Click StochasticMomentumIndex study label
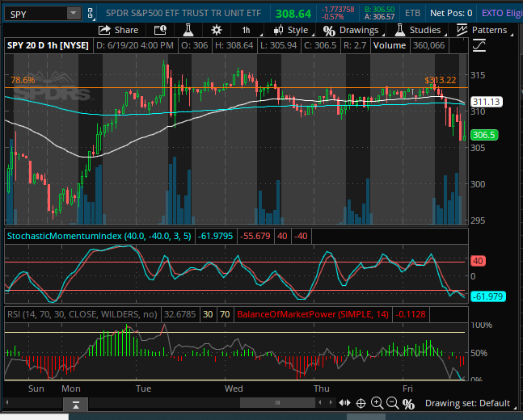 pos(99,236)
